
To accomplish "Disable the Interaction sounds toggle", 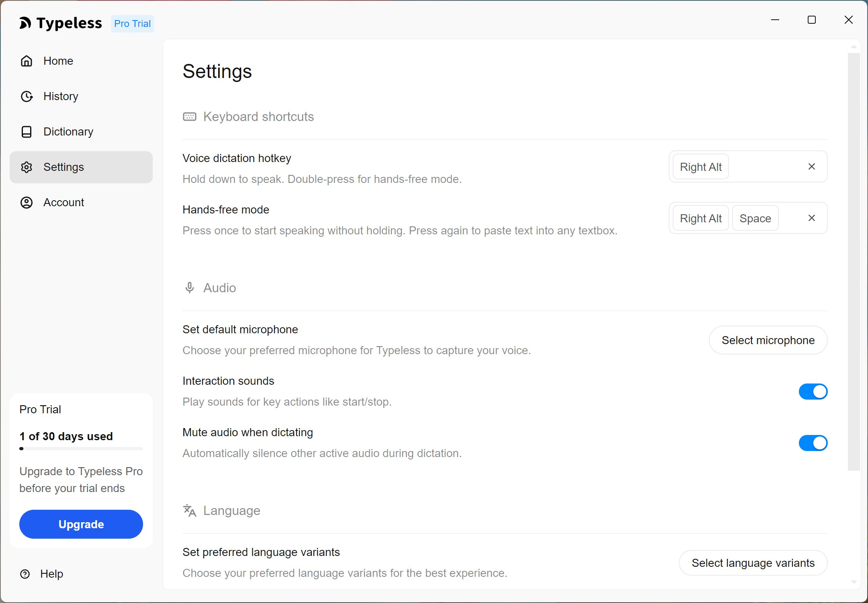I will pyautogui.click(x=813, y=392).
